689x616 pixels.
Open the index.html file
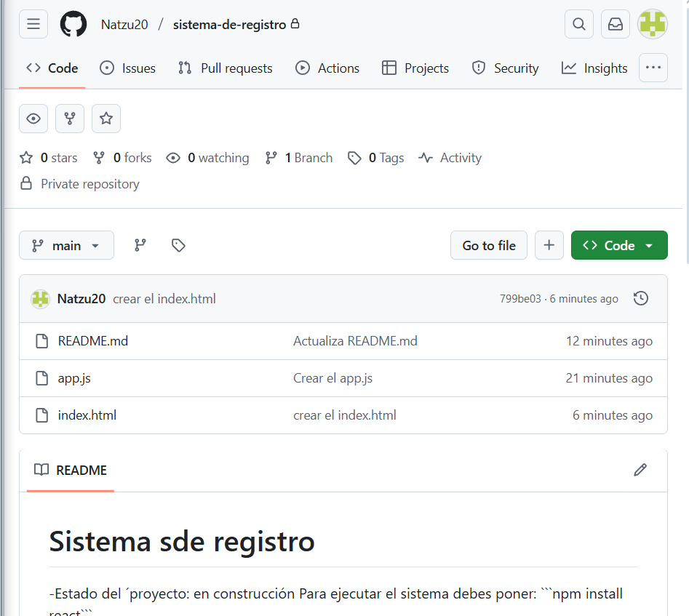tap(87, 415)
